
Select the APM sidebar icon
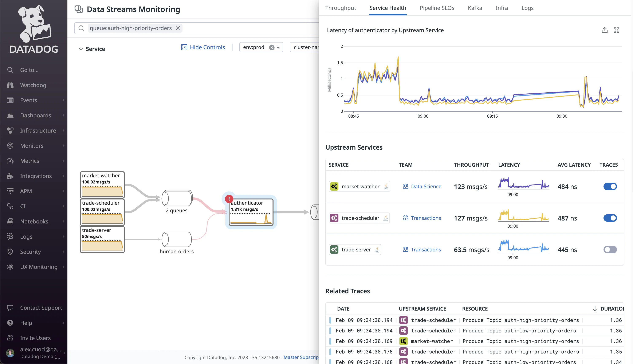(10, 191)
